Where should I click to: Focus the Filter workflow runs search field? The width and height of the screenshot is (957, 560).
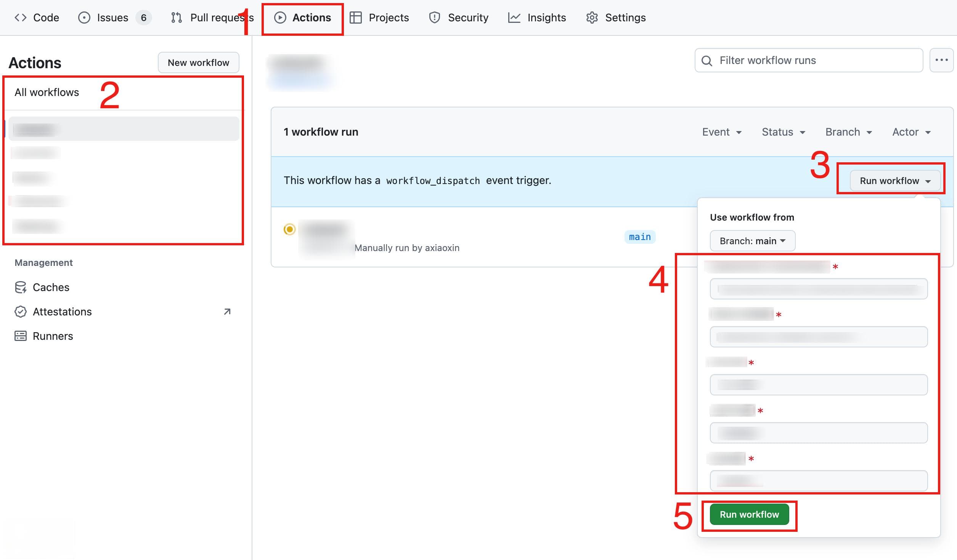pyautogui.click(x=809, y=60)
